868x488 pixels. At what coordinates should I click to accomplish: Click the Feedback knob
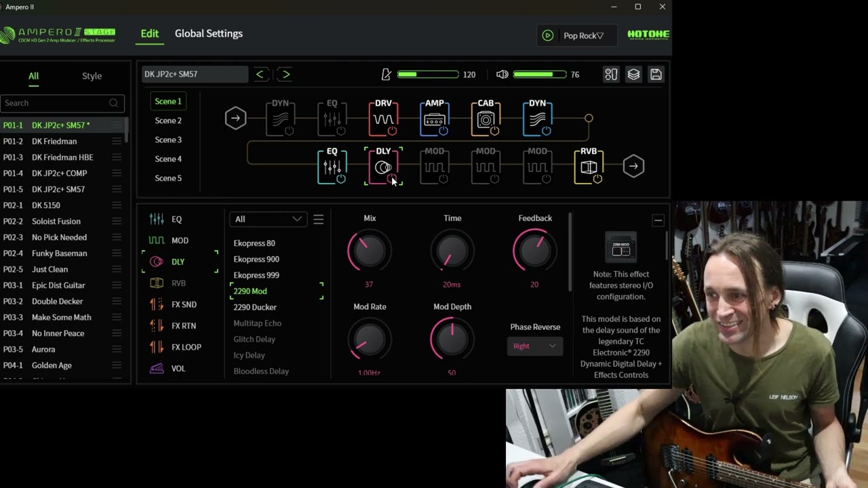[x=535, y=251]
